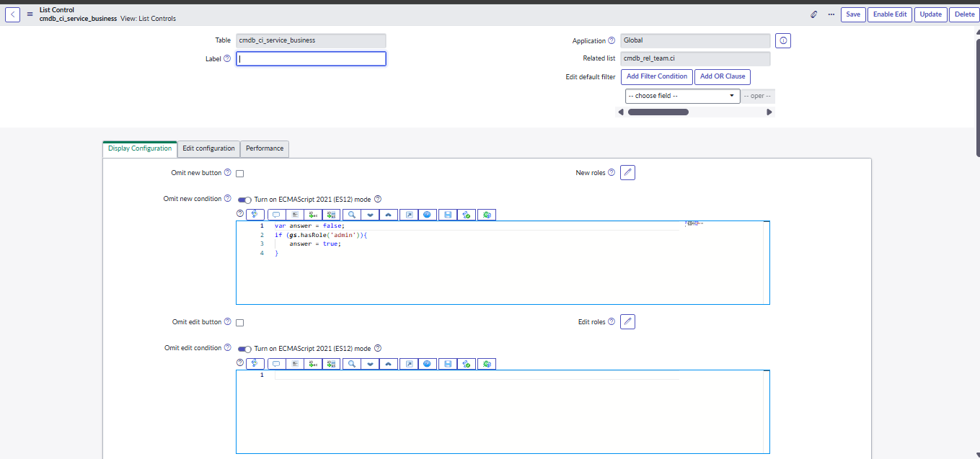The width and height of the screenshot is (980, 459).
Task: Edit the Edit roles list via pencil
Action: tap(627, 322)
